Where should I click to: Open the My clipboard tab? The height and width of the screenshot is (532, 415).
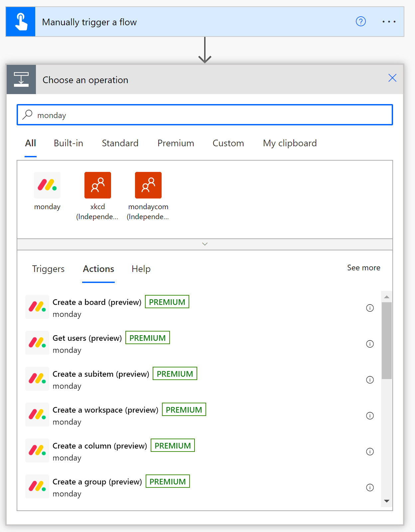(290, 143)
